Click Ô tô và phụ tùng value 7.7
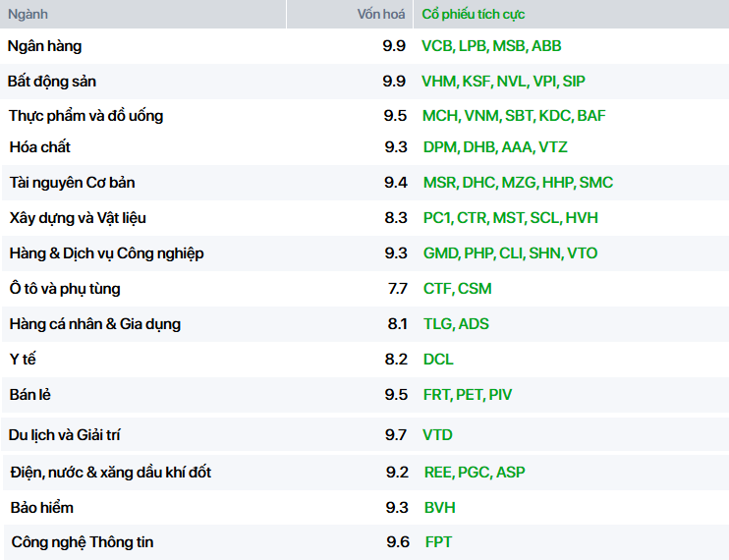 (x=398, y=289)
